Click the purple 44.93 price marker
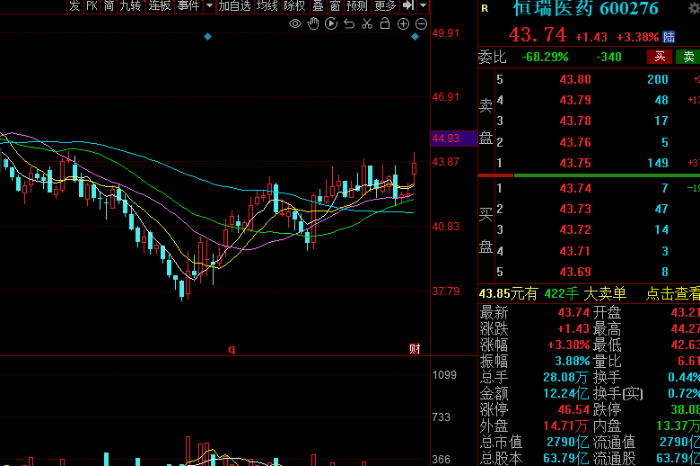This screenshot has height=466, width=700. pyautogui.click(x=446, y=138)
